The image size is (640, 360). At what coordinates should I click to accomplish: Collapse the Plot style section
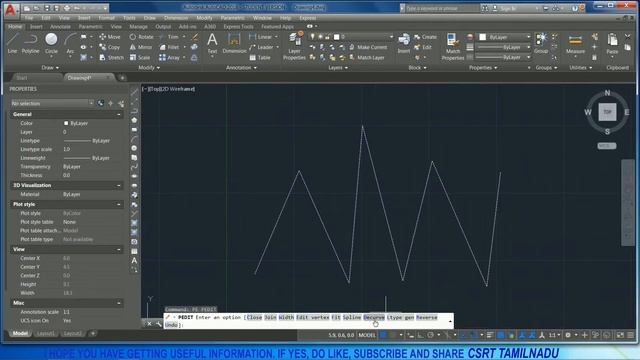[x=118, y=204]
